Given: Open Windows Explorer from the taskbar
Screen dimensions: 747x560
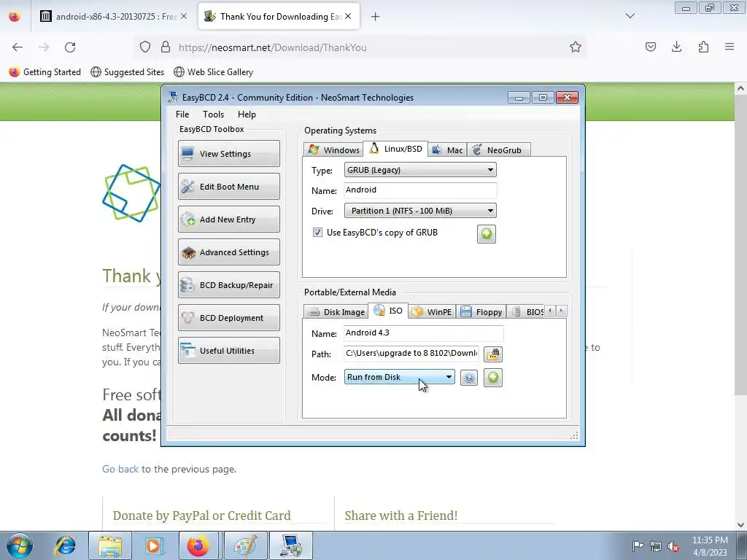Looking at the screenshot, I should [x=110, y=546].
